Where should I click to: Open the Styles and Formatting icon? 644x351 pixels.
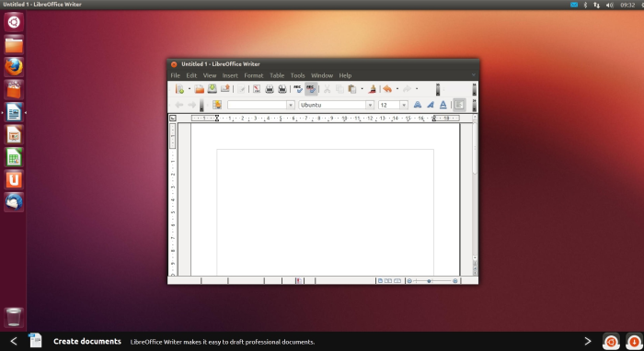click(217, 105)
